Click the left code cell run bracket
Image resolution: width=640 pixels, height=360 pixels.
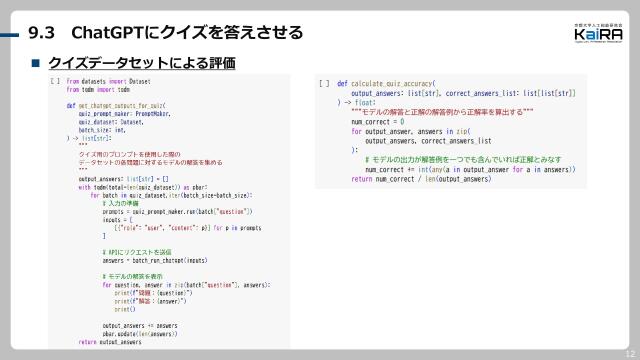pos(55,81)
